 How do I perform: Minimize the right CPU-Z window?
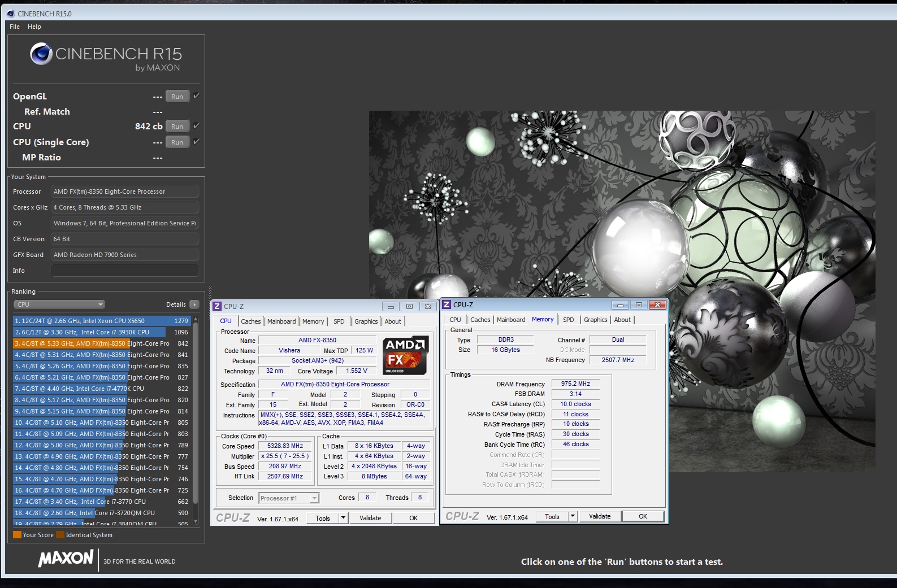[620, 305]
